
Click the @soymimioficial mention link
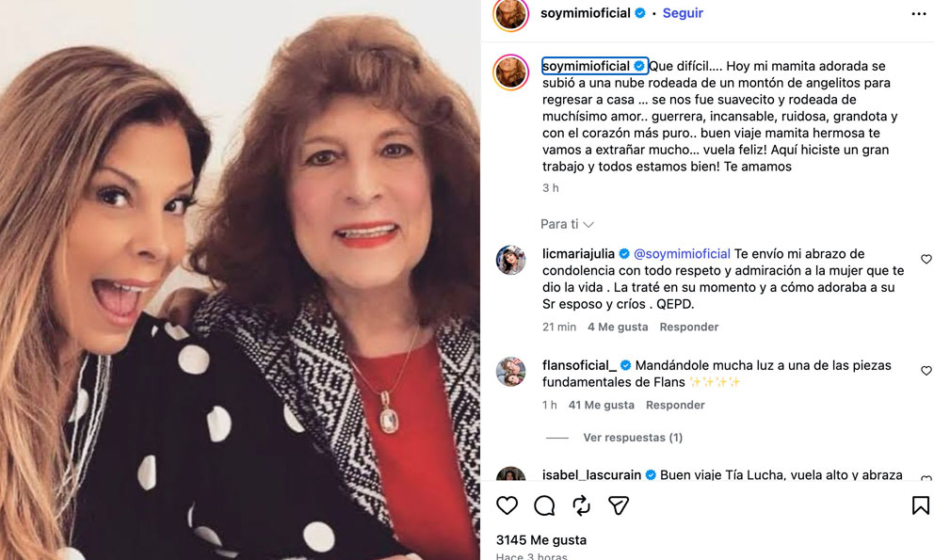coord(682,254)
